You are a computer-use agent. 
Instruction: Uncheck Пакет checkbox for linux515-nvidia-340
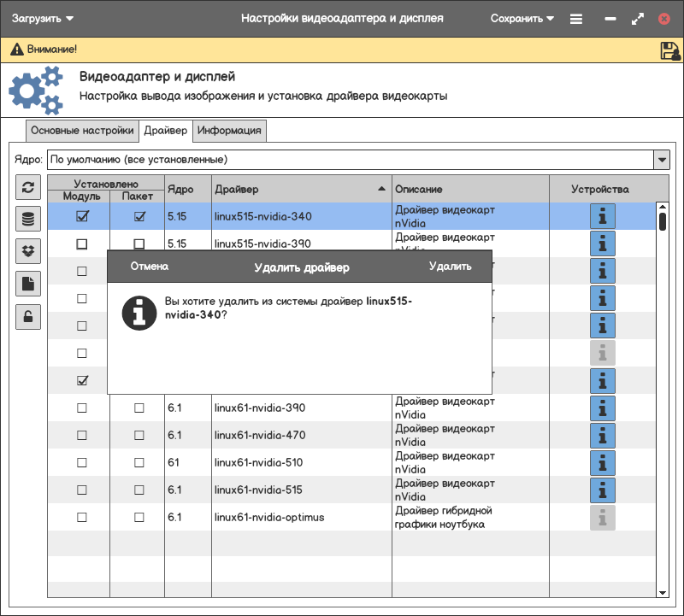pos(139,217)
